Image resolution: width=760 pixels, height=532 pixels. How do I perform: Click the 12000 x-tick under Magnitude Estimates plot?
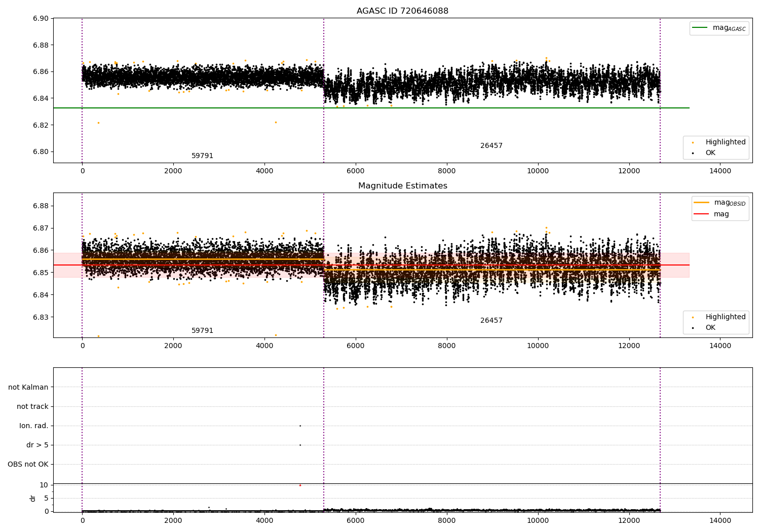629,346
